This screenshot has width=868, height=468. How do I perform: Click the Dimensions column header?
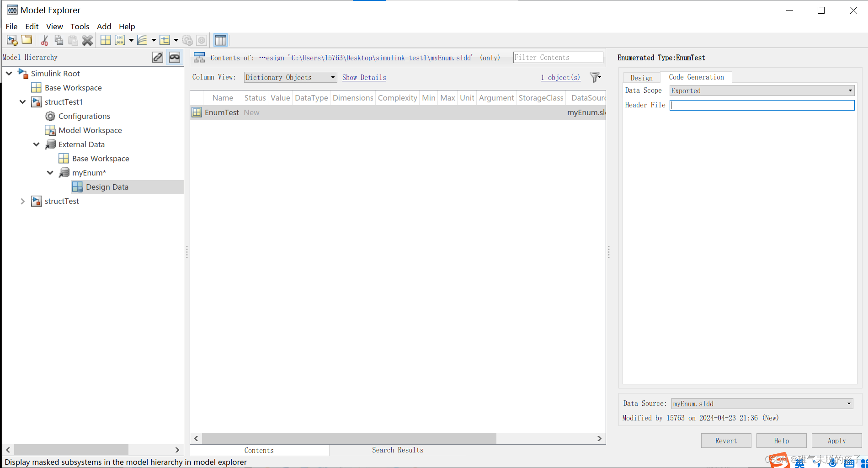[353, 98]
